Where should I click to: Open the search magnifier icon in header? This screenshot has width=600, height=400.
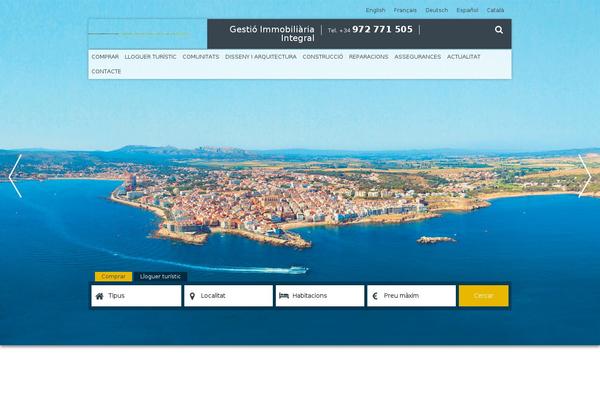[499, 30]
